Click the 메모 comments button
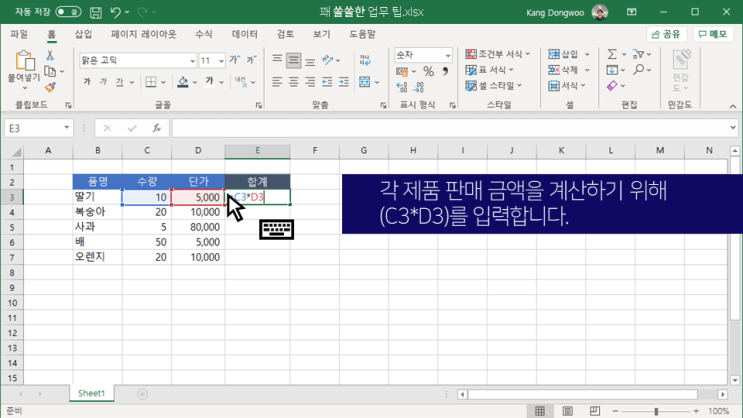The image size is (743, 418). click(713, 34)
